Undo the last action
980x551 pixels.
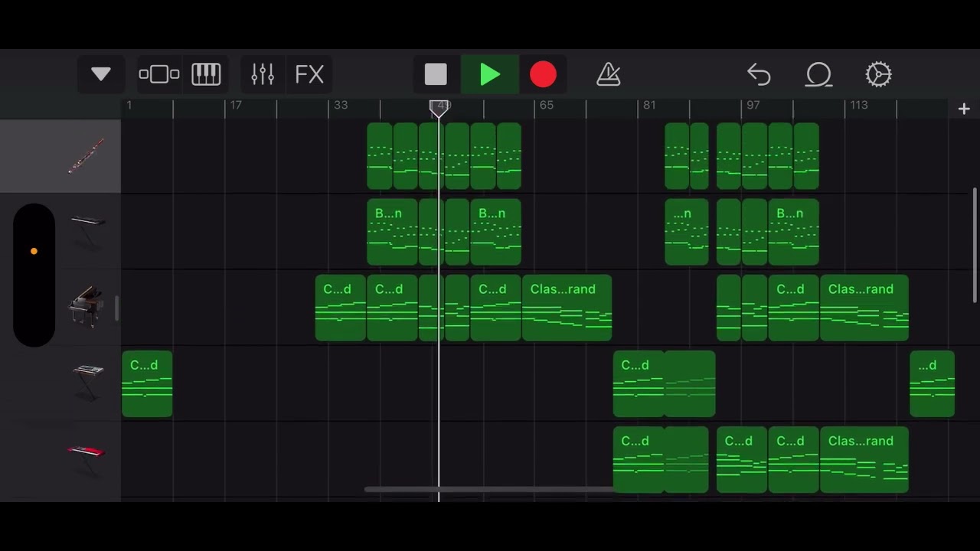(x=759, y=74)
